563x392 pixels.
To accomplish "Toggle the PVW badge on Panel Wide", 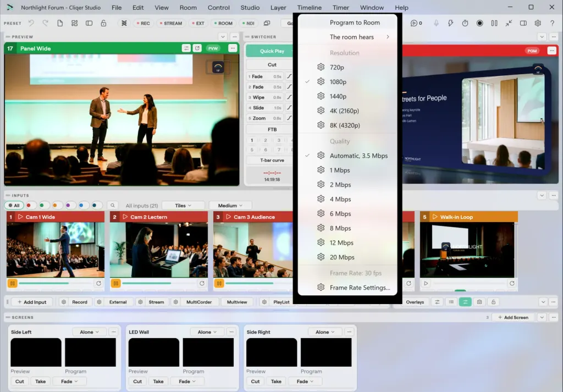I will coord(213,48).
